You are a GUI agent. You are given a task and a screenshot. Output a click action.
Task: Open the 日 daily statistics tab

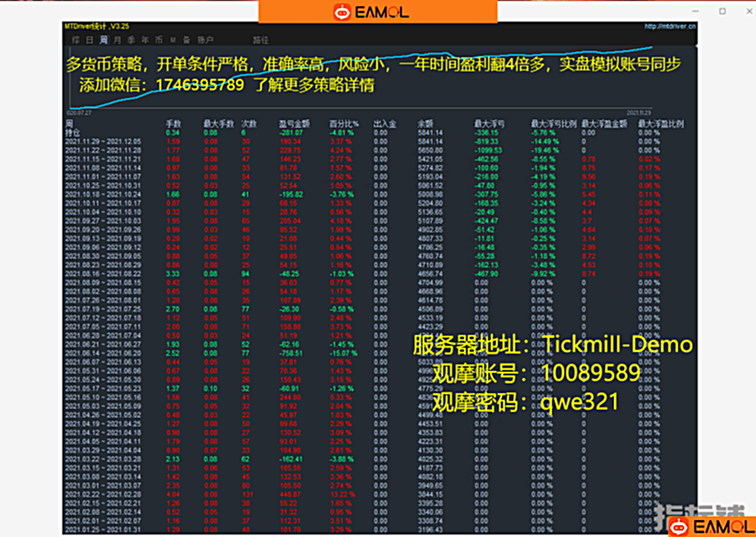click(x=89, y=40)
